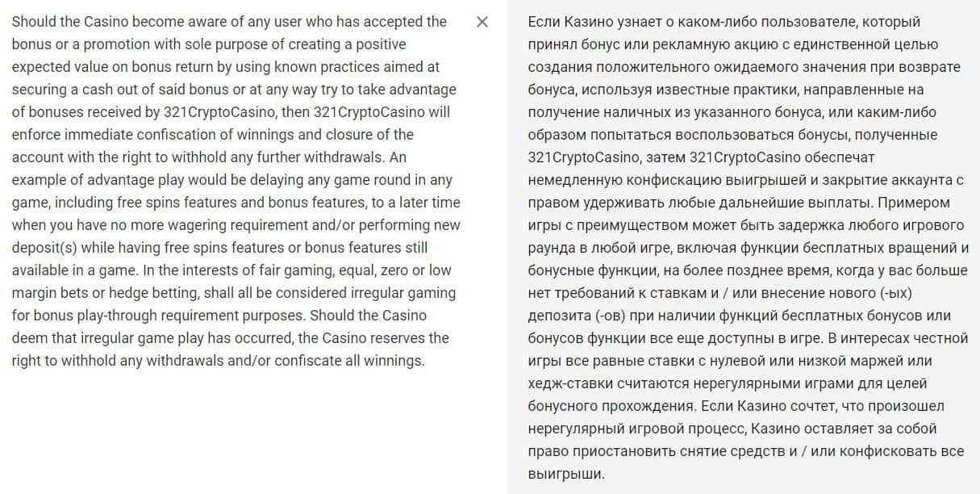Click "irregular gaming" in the source text
The image size is (980, 494).
point(403,292)
